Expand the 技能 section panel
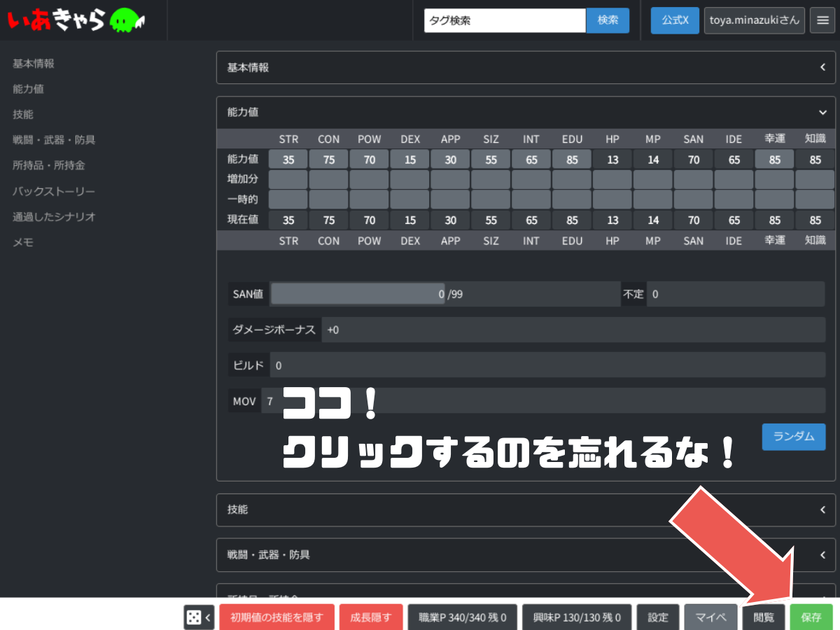This screenshot has height=630, width=840. (x=822, y=510)
